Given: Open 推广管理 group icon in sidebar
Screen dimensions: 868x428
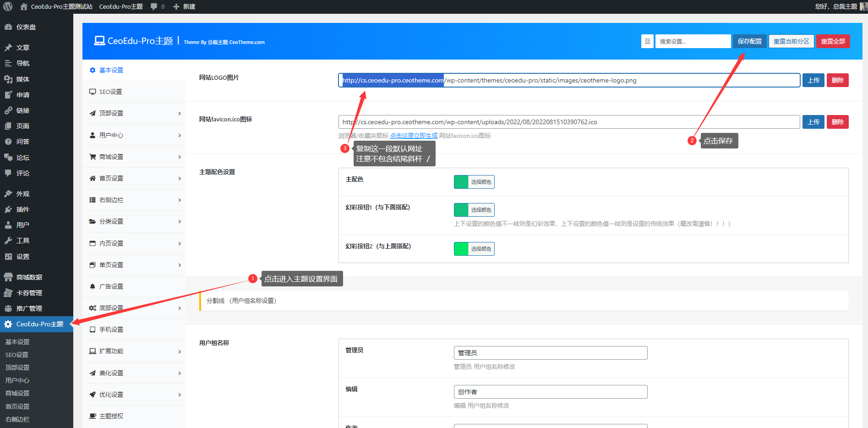Looking at the screenshot, I should point(8,308).
